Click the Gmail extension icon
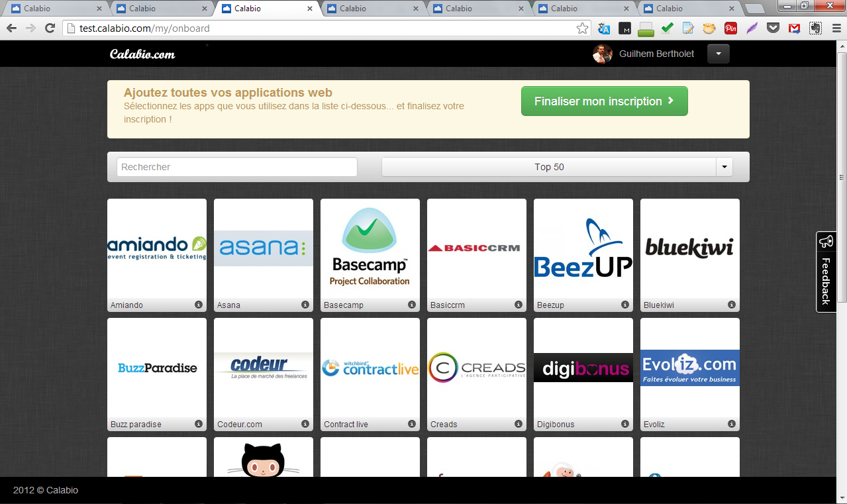The image size is (847, 504). coord(794,28)
